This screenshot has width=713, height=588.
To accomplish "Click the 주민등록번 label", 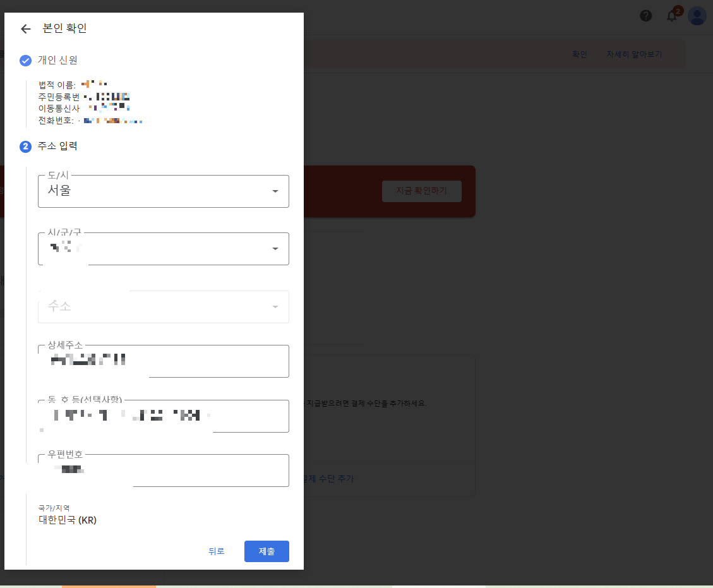I will 59,97.
